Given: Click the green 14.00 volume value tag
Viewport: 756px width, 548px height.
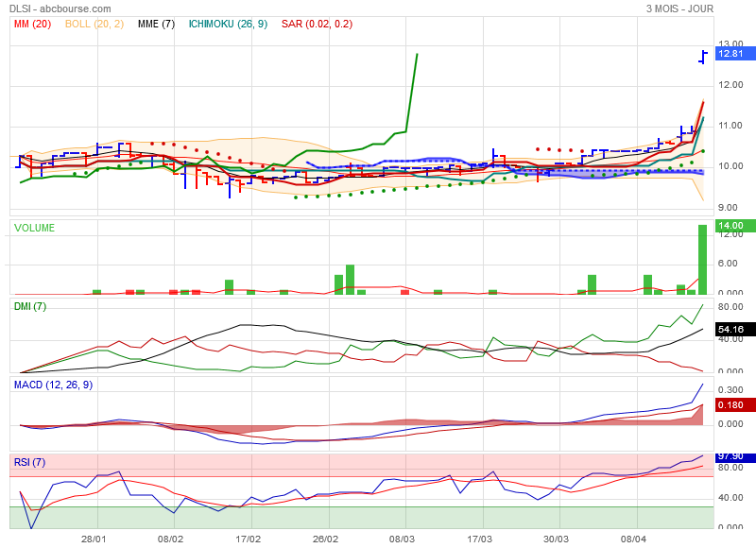Looking at the screenshot, I should pyautogui.click(x=734, y=225).
